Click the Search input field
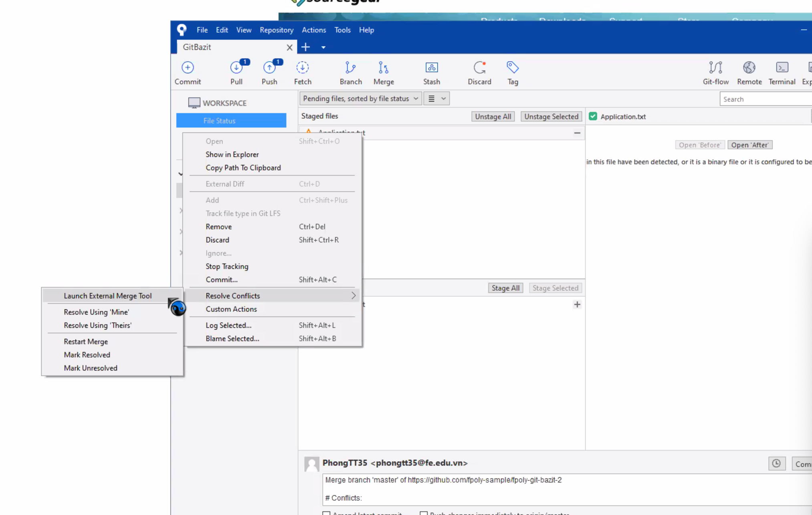This screenshot has width=812, height=515. pyautogui.click(x=766, y=99)
